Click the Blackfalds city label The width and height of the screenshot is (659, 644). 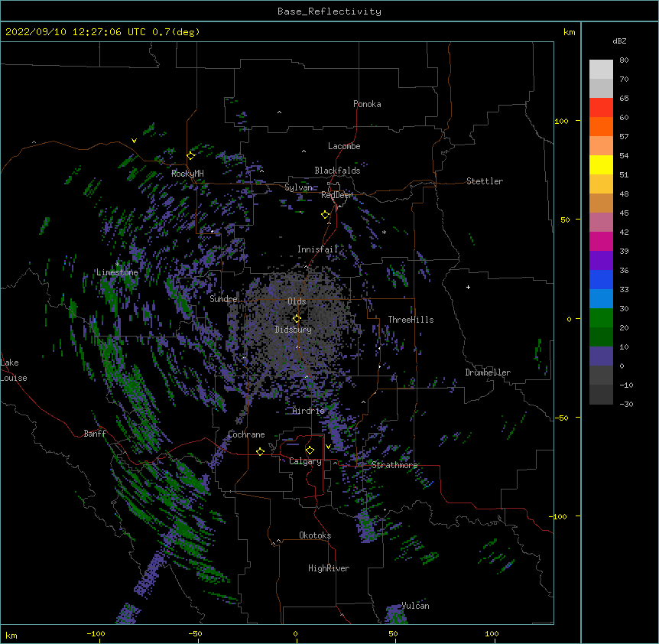click(x=337, y=171)
